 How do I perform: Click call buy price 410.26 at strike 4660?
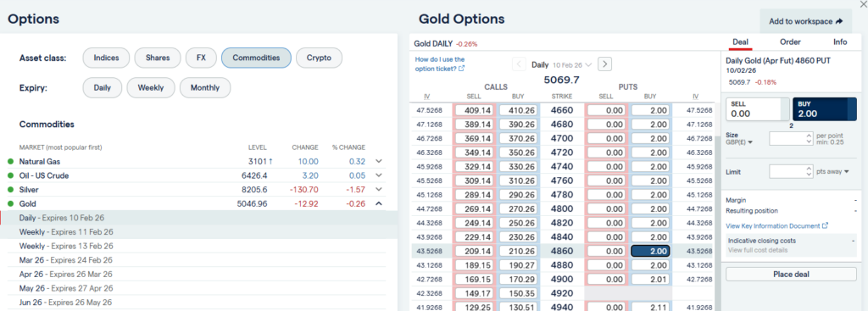pyautogui.click(x=519, y=110)
